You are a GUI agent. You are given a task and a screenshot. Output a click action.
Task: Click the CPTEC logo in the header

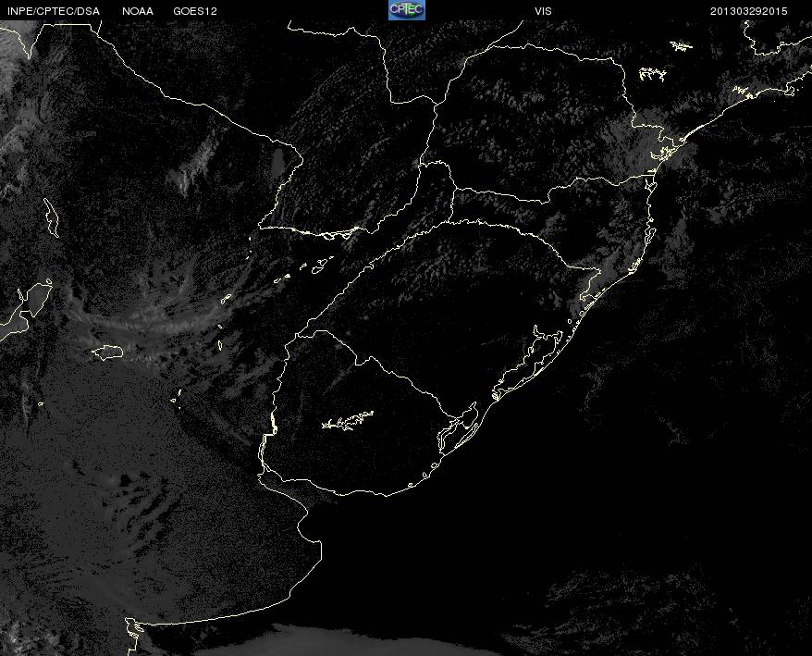[x=407, y=10]
